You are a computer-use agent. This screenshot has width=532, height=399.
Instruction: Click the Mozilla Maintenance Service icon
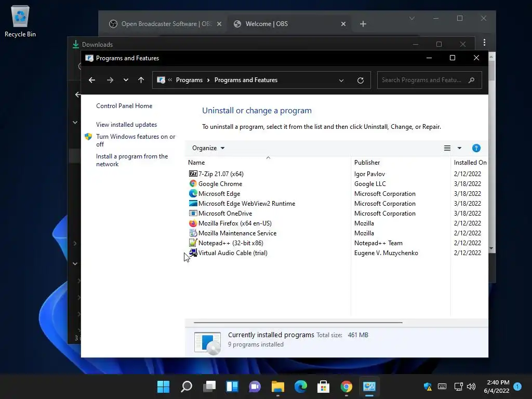[x=193, y=233]
